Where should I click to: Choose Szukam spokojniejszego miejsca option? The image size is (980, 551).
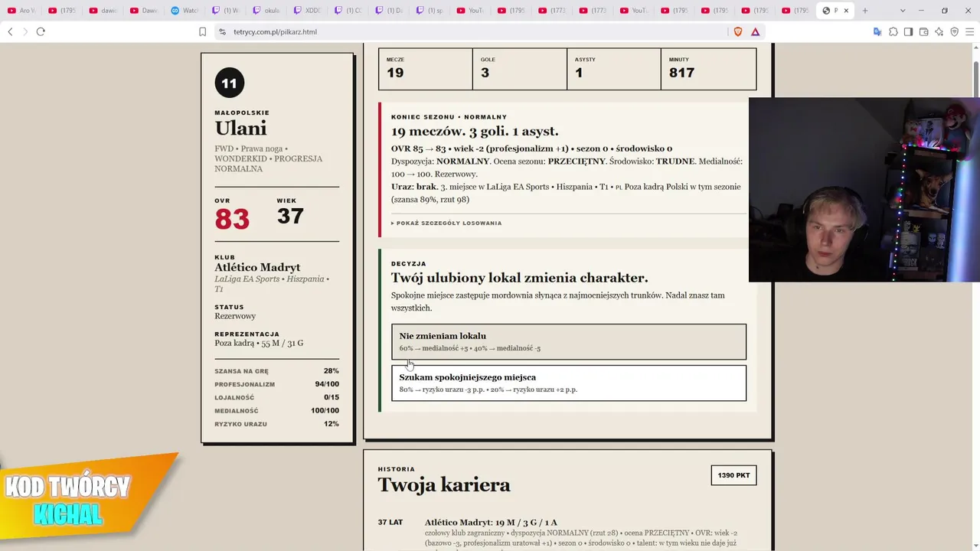[569, 383]
